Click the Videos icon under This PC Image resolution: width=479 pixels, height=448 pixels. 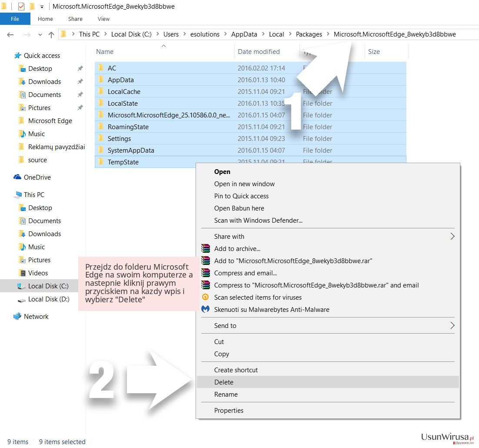(x=22, y=273)
